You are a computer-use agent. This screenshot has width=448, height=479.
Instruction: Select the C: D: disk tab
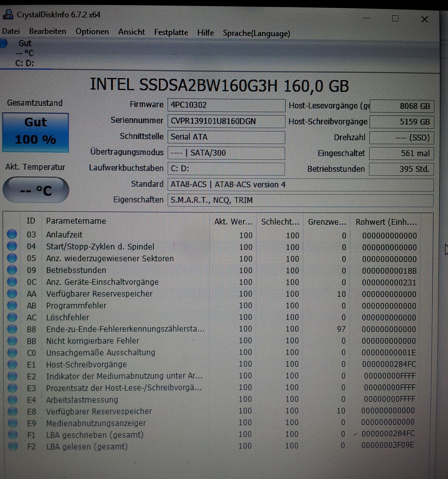point(24,63)
